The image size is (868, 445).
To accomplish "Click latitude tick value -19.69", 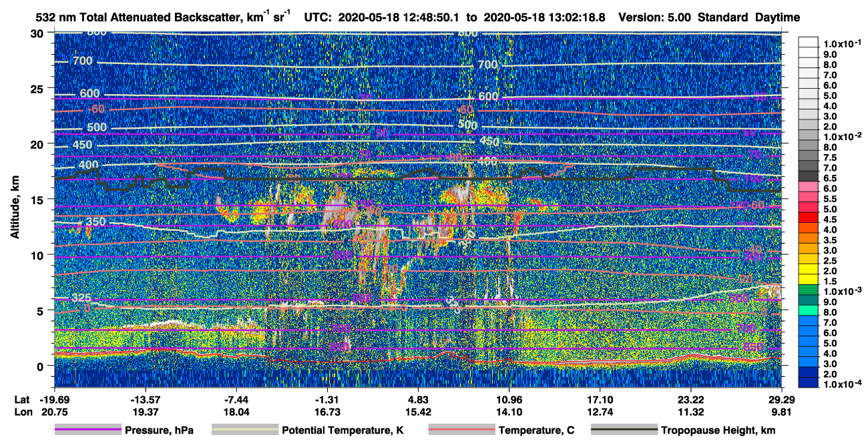I will [x=55, y=400].
